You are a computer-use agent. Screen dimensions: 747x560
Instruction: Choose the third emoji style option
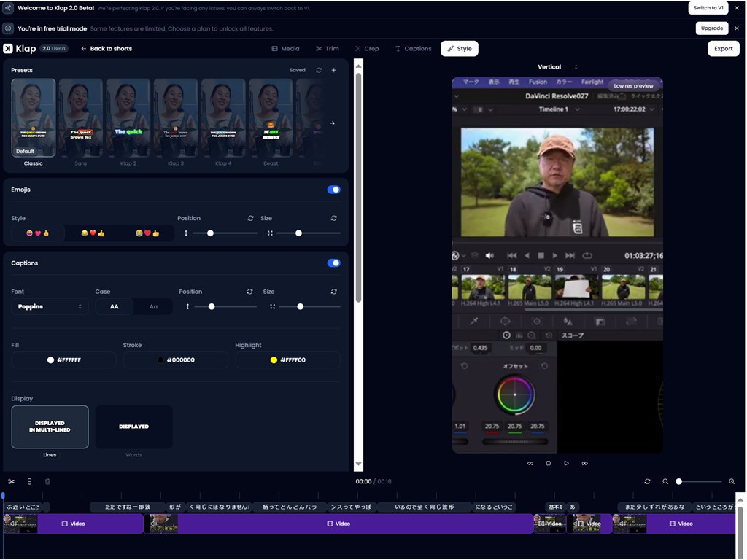tap(147, 233)
